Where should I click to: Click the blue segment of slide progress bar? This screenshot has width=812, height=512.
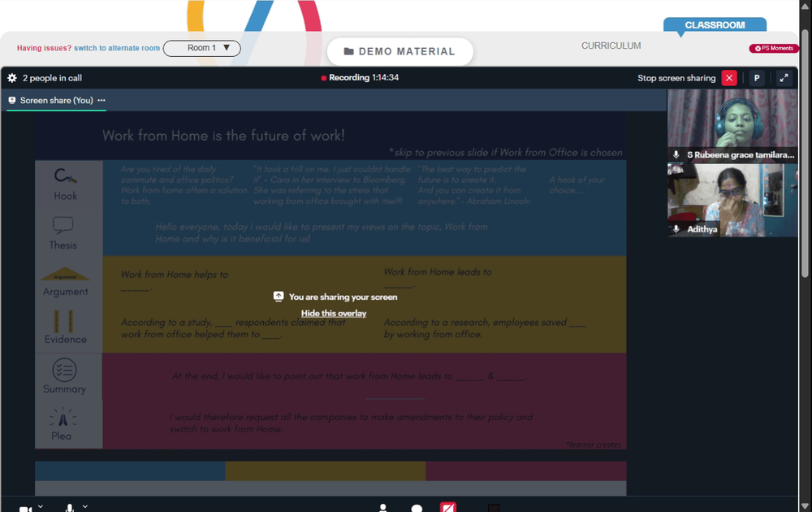[x=130, y=471]
